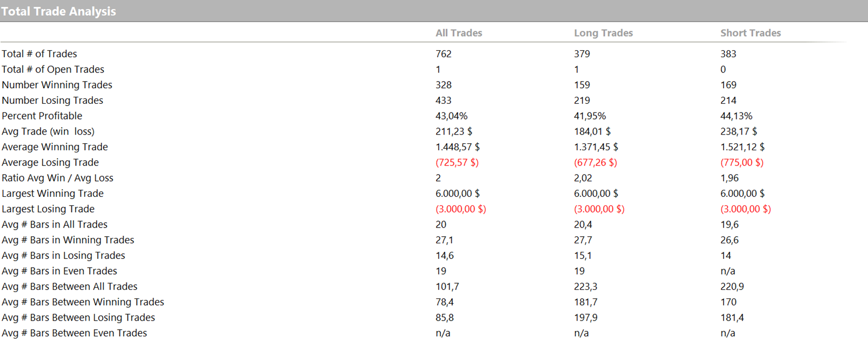
Task: Click the 762 total trades value
Action: [x=443, y=54]
